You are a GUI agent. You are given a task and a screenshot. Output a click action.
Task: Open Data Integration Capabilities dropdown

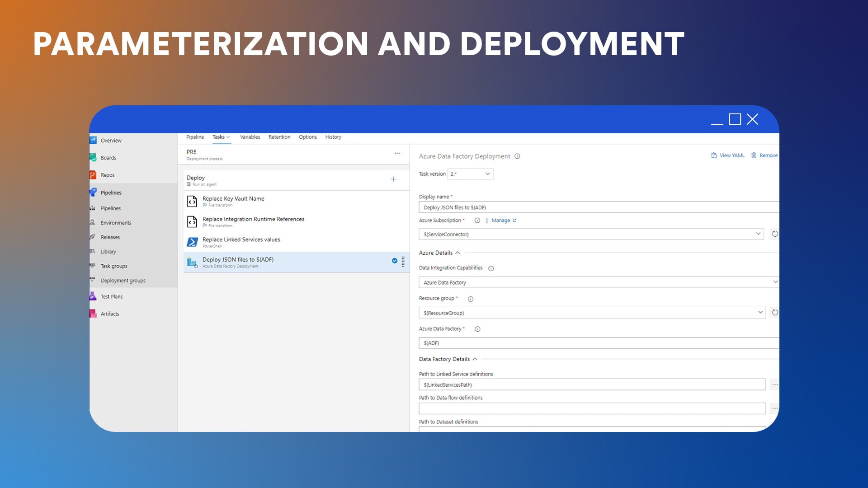[775, 282]
